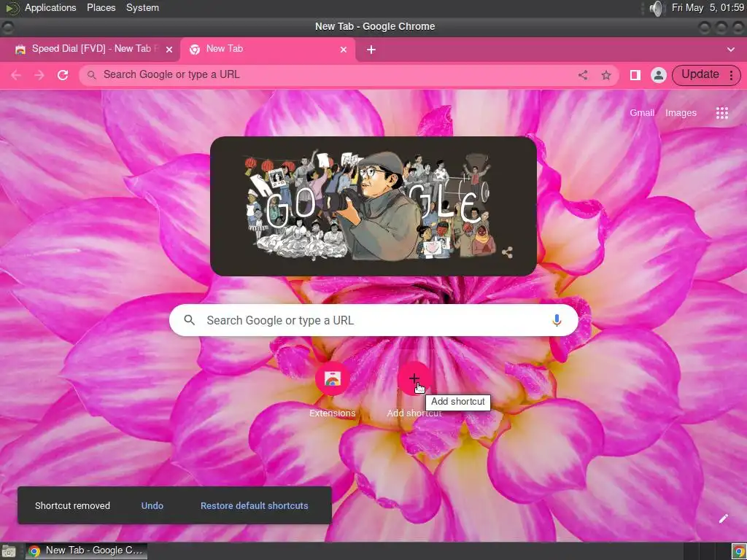Screen dimensions: 747x560
Task: Click the Chrome icon in the bottom-right tray
Action: (x=739, y=551)
